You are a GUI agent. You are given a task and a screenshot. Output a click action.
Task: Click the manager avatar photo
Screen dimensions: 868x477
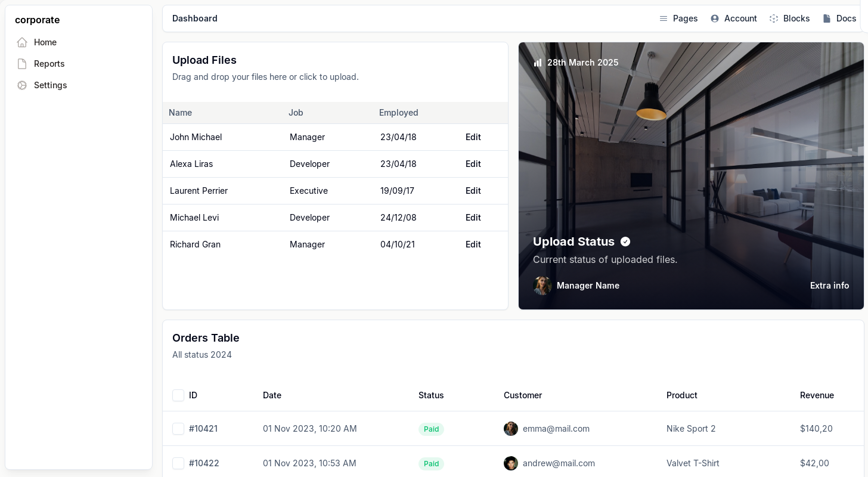click(x=542, y=286)
